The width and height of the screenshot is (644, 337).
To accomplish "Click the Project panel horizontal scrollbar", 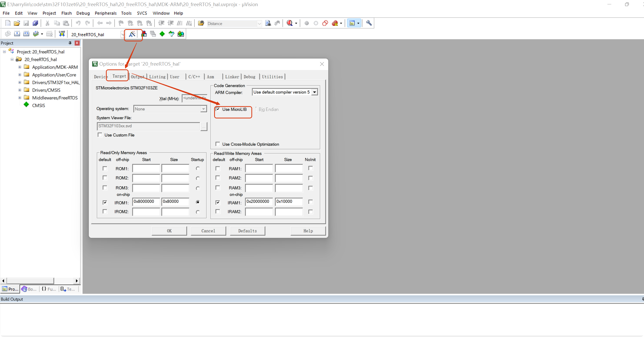I will click(x=31, y=281).
